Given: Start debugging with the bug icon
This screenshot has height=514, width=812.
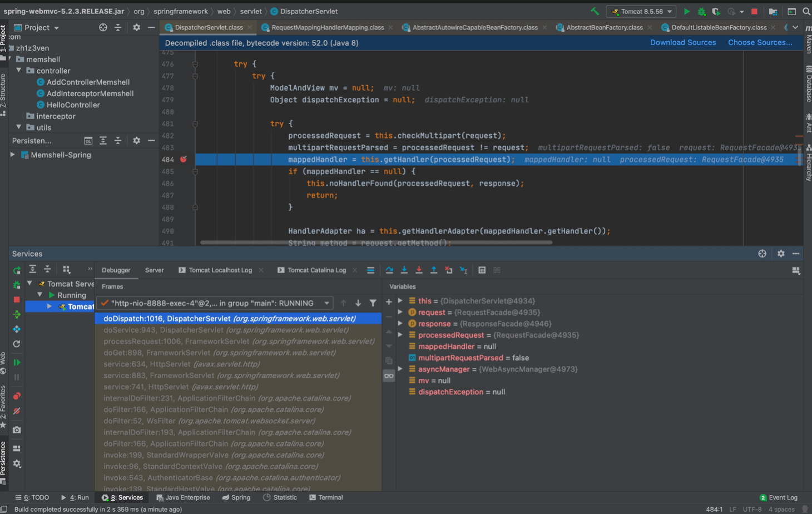Looking at the screenshot, I should (x=701, y=11).
